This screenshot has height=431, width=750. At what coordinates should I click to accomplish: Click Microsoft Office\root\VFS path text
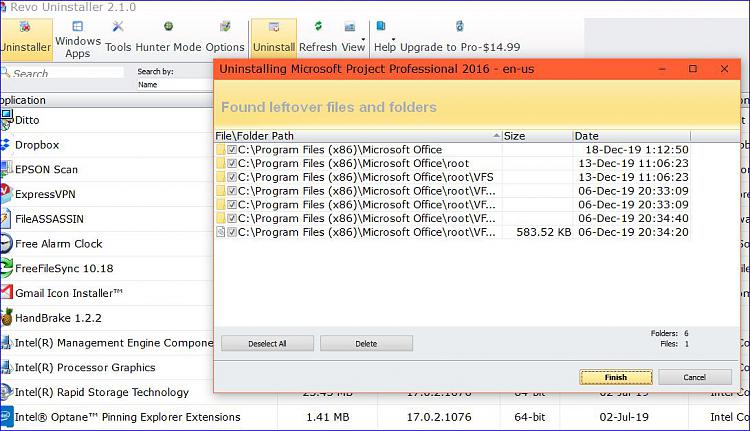point(365,177)
